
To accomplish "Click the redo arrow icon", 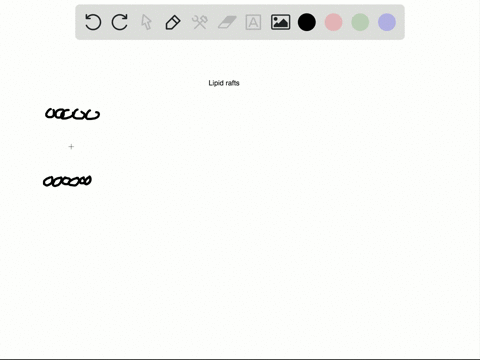I will [120, 22].
